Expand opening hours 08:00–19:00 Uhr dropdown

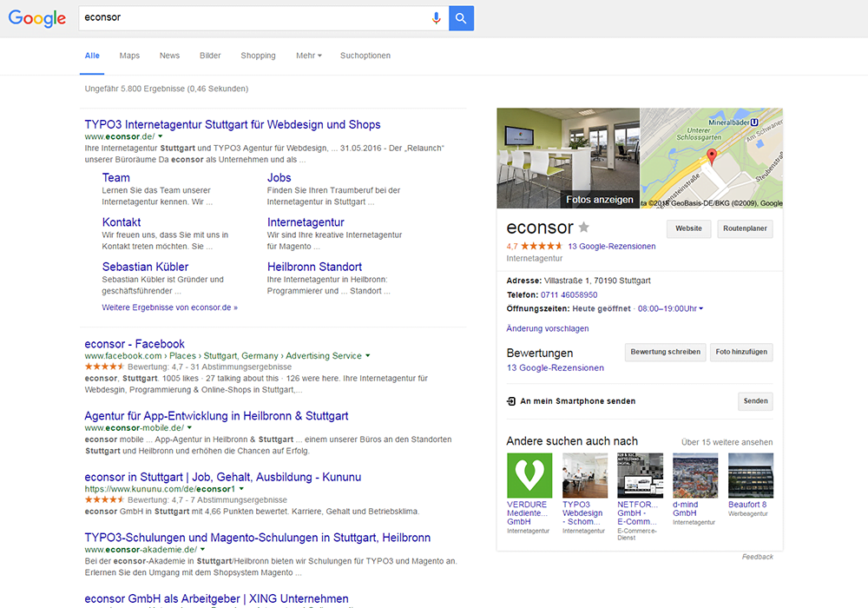coord(700,308)
